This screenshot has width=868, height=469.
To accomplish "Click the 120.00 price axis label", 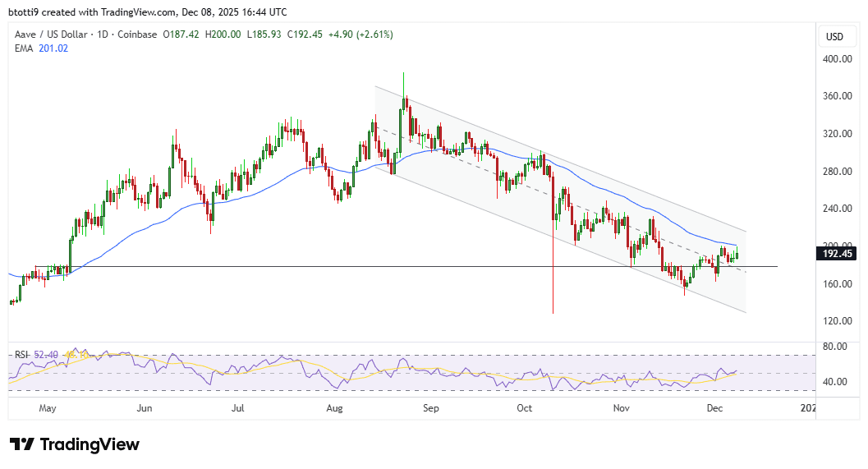I will [x=837, y=320].
